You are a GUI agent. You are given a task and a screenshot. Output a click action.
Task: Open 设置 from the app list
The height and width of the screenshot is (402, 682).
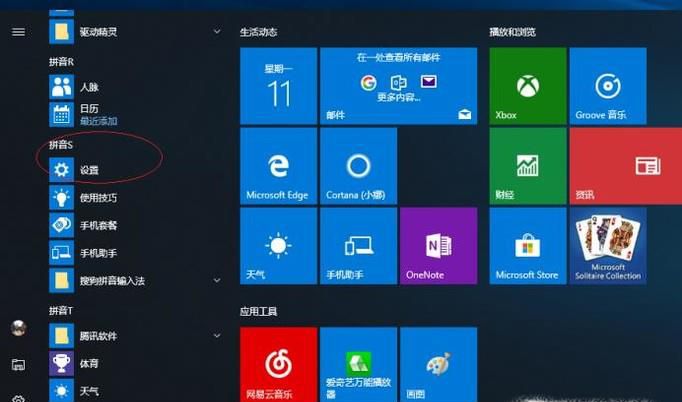pyautogui.click(x=89, y=170)
